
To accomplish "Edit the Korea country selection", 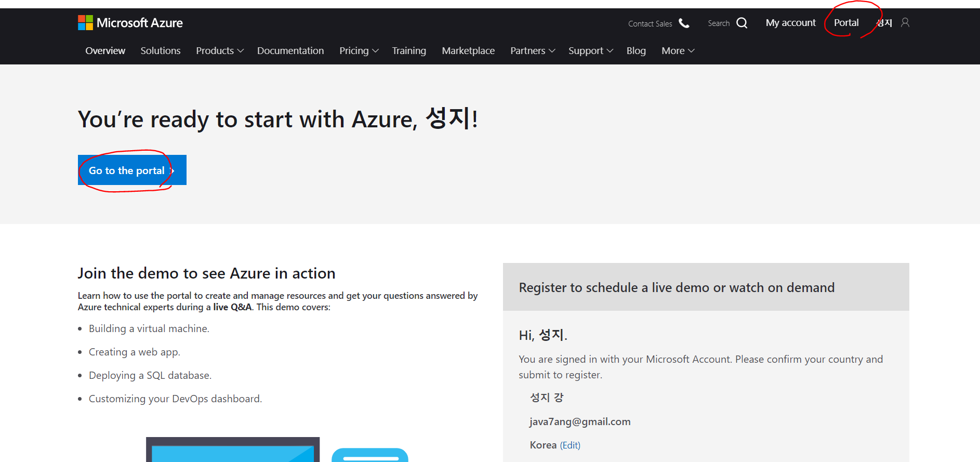I will [570, 445].
